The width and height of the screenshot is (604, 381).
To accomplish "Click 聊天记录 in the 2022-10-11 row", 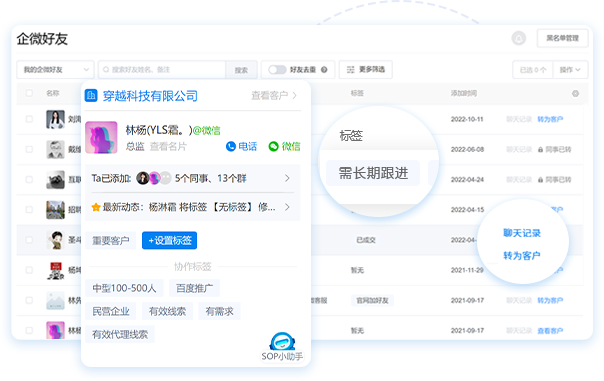I will tap(519, 119).
